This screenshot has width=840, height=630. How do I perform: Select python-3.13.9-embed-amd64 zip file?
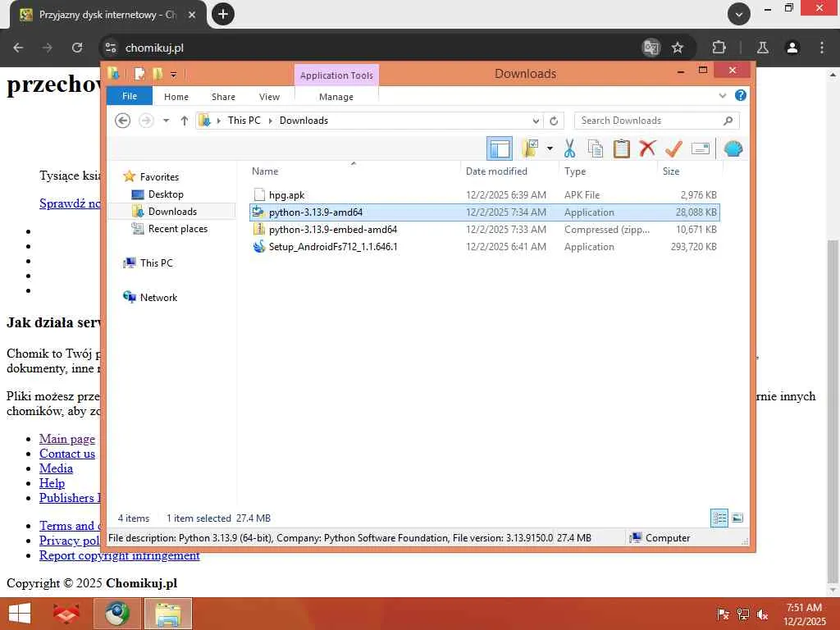coord(484,230)
